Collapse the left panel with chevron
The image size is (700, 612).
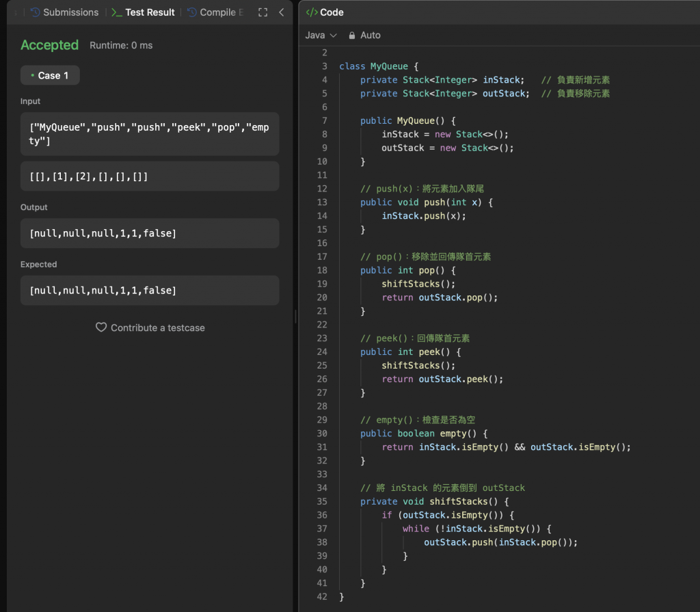pyautogui.click(x=282, y=12)
